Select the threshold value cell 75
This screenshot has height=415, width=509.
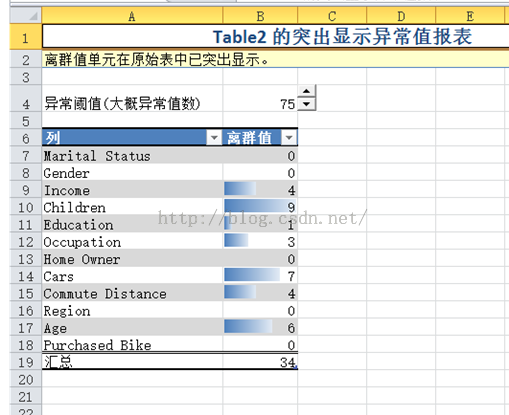(260, 98)
